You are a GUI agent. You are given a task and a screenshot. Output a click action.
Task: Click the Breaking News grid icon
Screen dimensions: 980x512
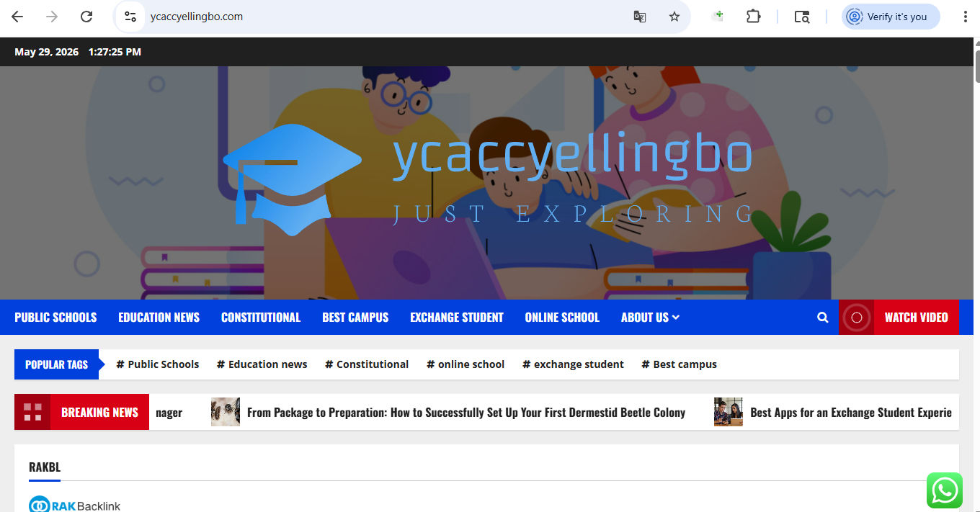[32, 412]
